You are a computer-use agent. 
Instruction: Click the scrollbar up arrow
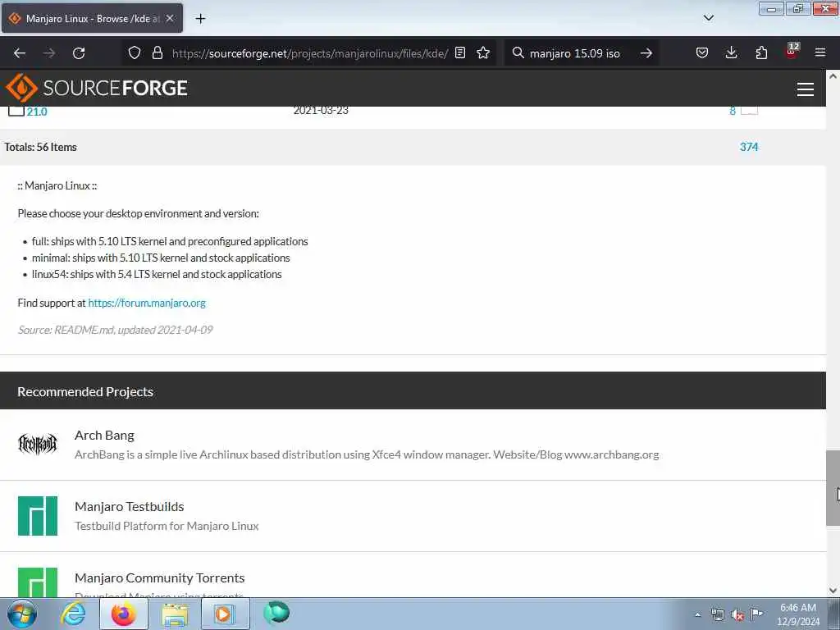click(833, 76)
